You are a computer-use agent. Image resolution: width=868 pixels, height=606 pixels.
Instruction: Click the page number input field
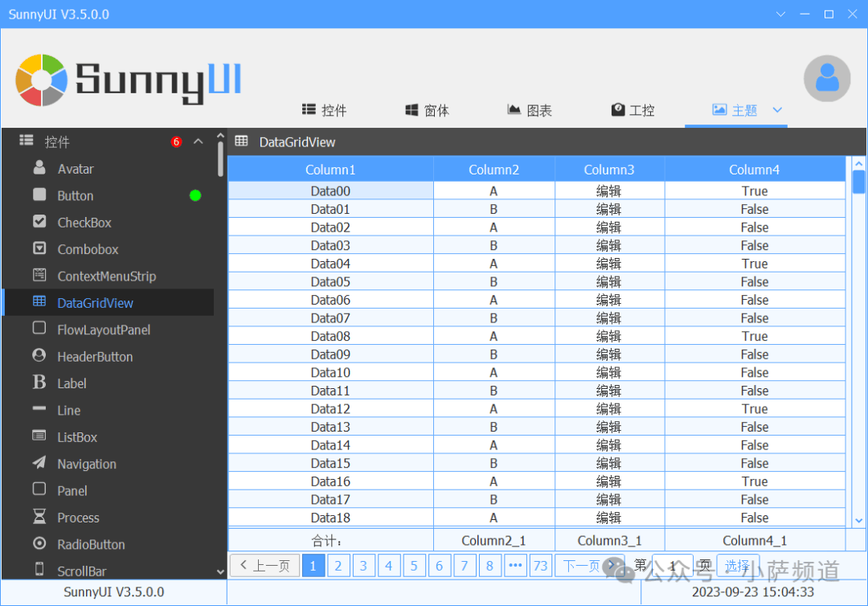[x=672, y=566]
